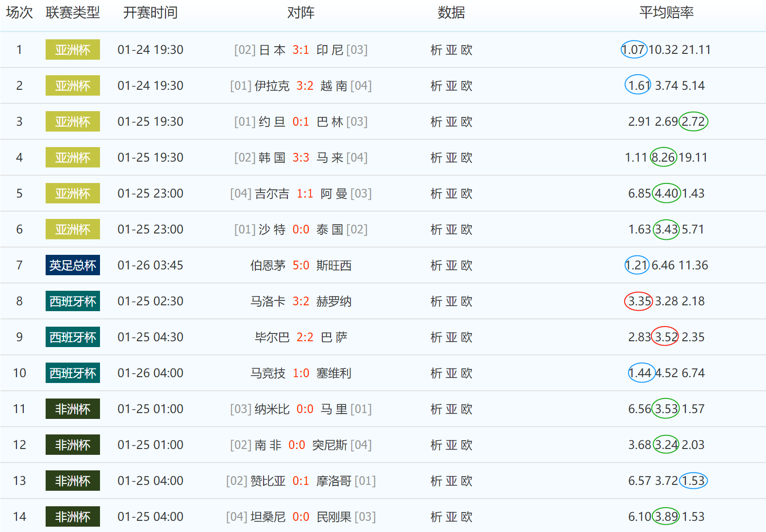
Task: Click team name 马竞技
Action: click(x=267, y=373)
